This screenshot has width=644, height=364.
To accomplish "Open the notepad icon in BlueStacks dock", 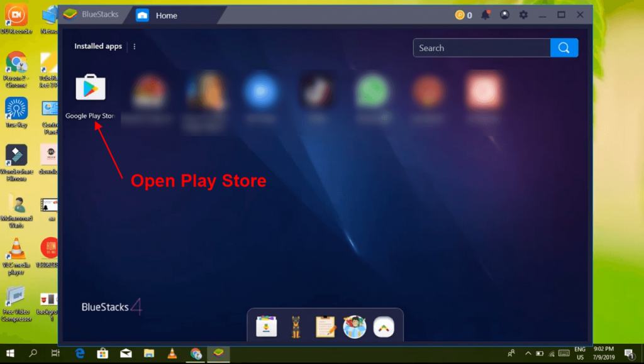I will tap(325, 327).
